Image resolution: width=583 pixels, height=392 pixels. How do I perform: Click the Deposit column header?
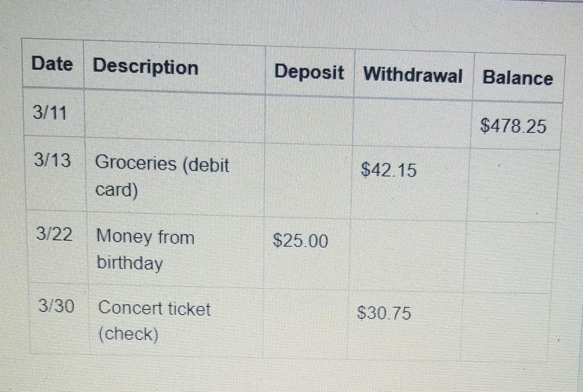[x=308, y=72]
